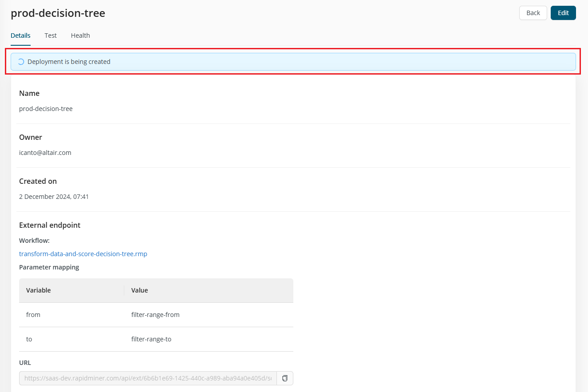Viewport: 588px width, 392px height.
Task: Click the loading spinner icon in banner
Action: point(21,62)
